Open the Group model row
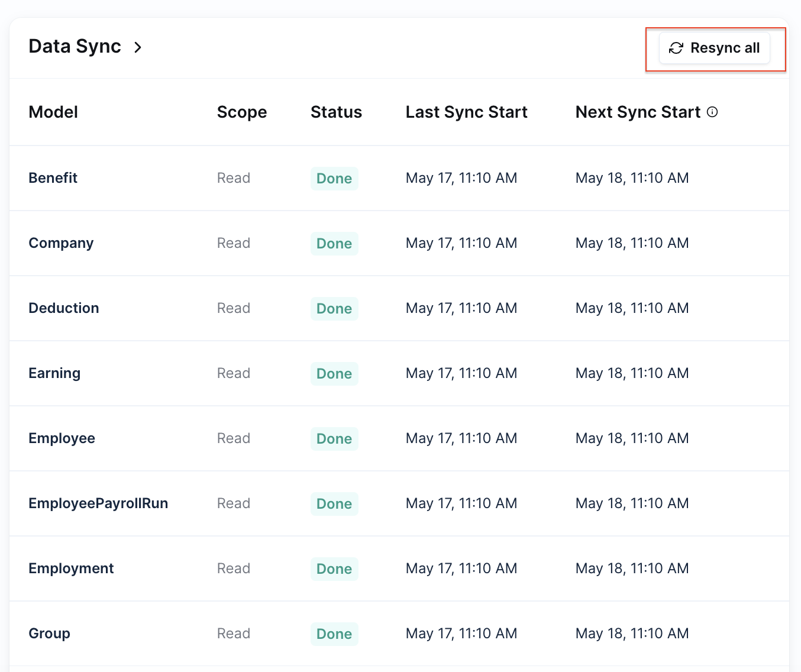This screenshot has width=801, height=672. pyautogui.click(x=49, y=634)
